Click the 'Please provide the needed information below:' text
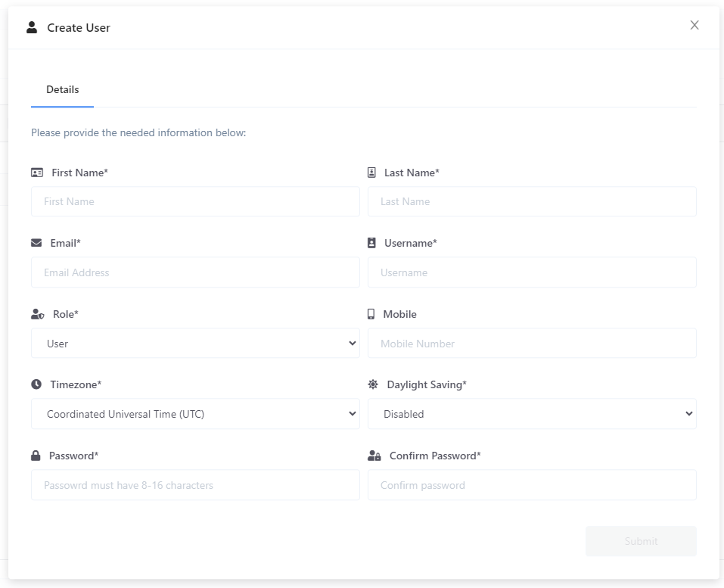724x588 pixels. [x=138, y=132]
